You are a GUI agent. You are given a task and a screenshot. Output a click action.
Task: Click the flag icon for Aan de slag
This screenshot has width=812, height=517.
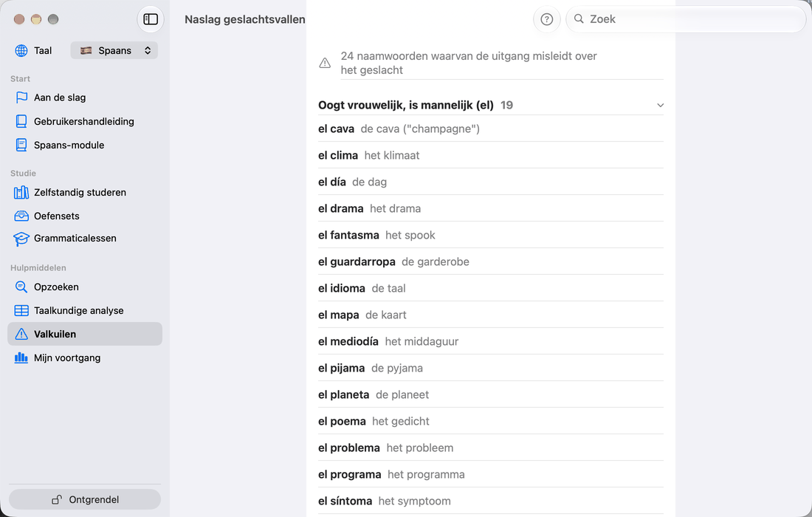click(21, 97)
